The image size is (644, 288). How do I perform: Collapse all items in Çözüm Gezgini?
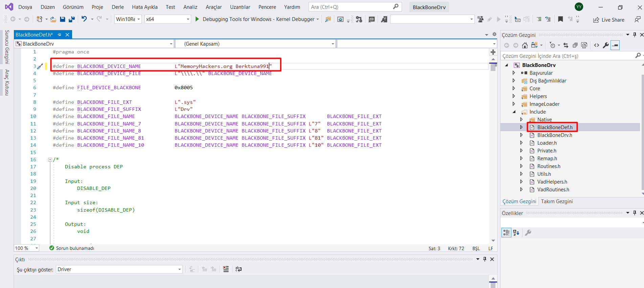tap(575, 45)
